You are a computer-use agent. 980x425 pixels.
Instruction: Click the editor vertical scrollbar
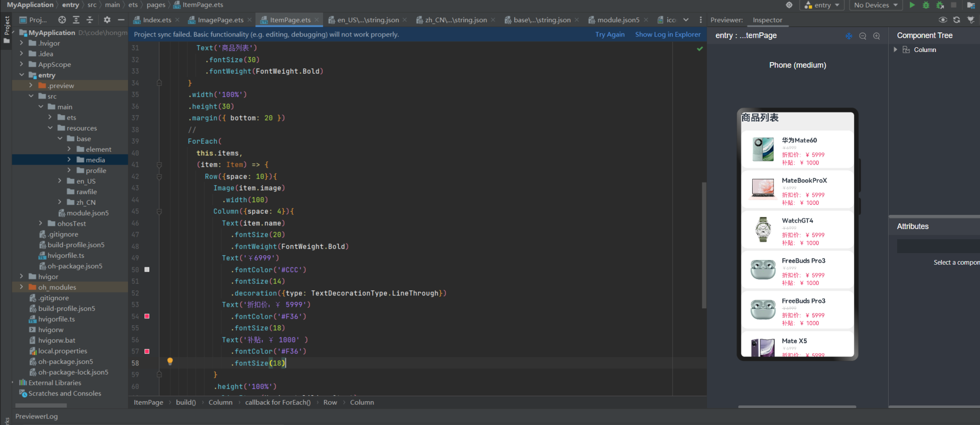tap(704, 245)
